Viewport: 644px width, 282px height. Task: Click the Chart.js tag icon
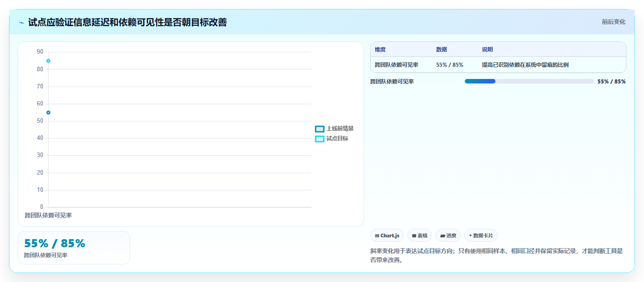tap(377, 236)
